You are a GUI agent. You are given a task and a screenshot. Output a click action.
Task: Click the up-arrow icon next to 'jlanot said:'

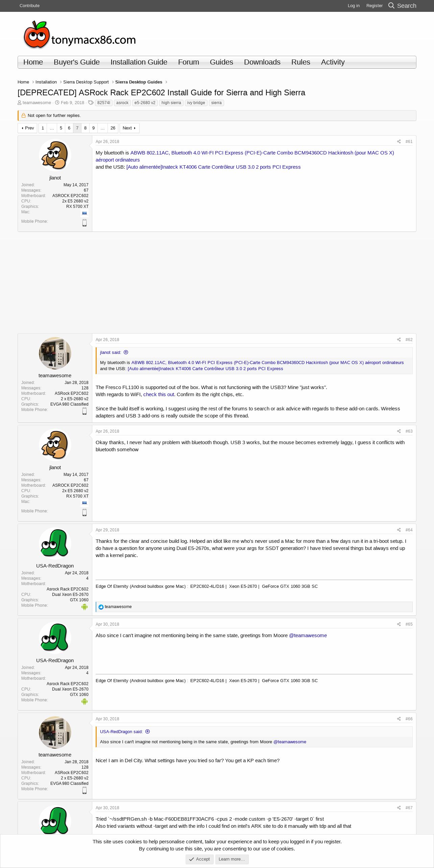coord(126,352)
